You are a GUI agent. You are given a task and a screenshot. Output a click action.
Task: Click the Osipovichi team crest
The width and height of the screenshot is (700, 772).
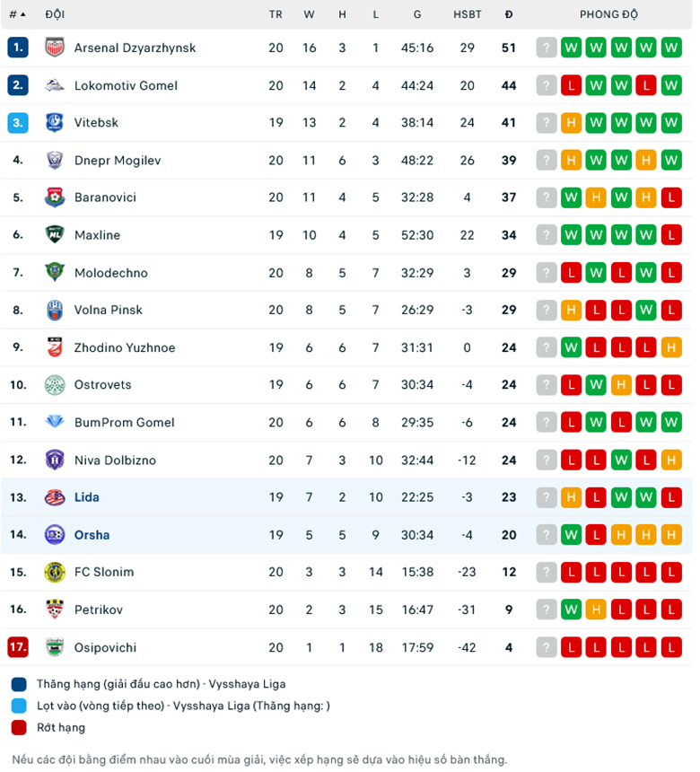pos(55,647)
